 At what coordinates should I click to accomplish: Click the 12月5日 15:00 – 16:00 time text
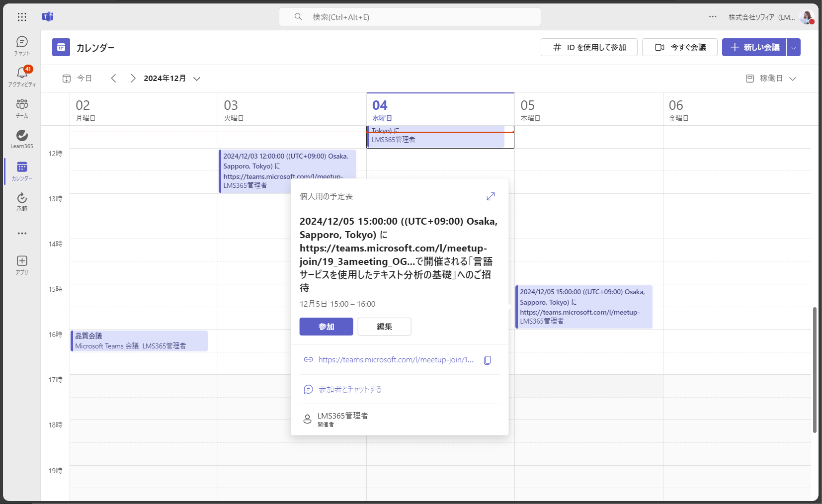[x=337, y=304]
